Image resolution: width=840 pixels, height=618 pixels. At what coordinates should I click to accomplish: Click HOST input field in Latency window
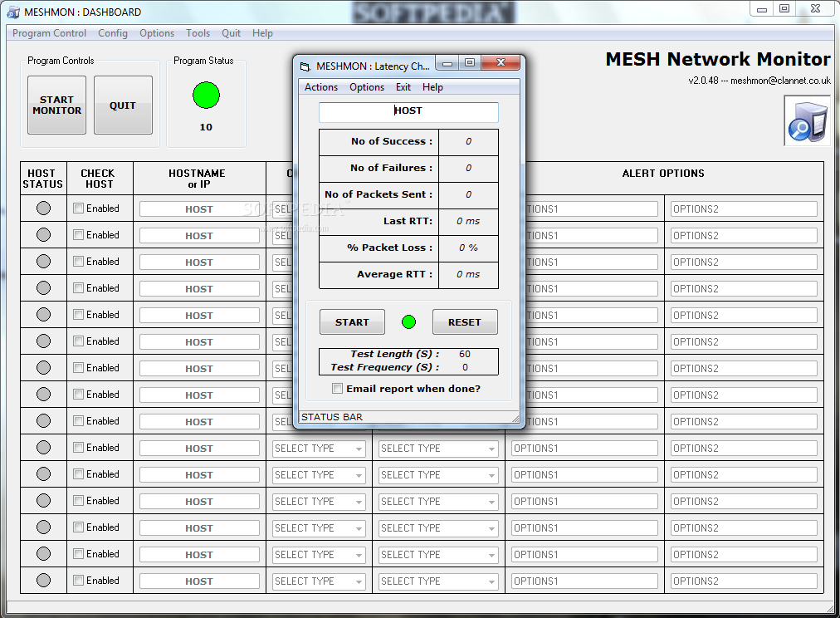[408, 112]
